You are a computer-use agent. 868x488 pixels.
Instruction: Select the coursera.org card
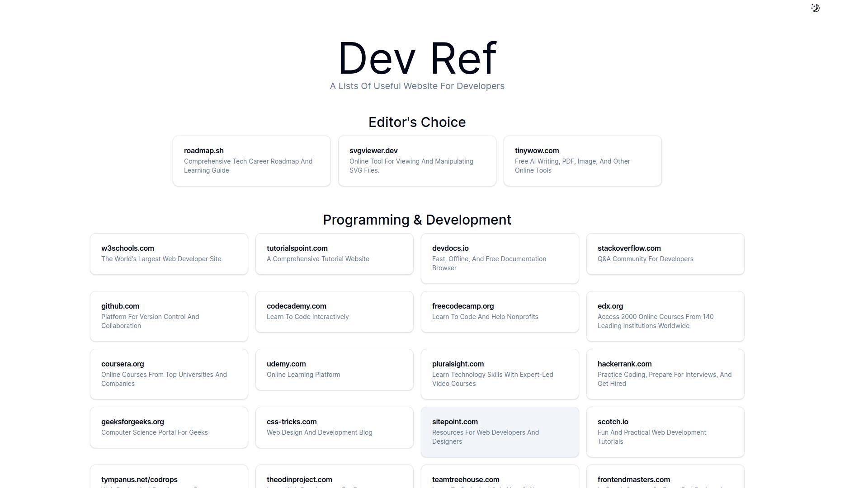click(169, 374)
